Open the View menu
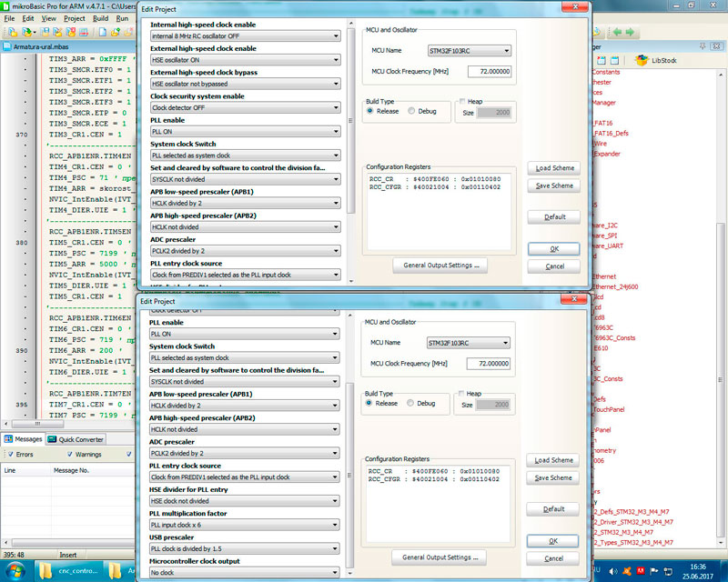The image size is (728, 582). click(x=49, y=18)
